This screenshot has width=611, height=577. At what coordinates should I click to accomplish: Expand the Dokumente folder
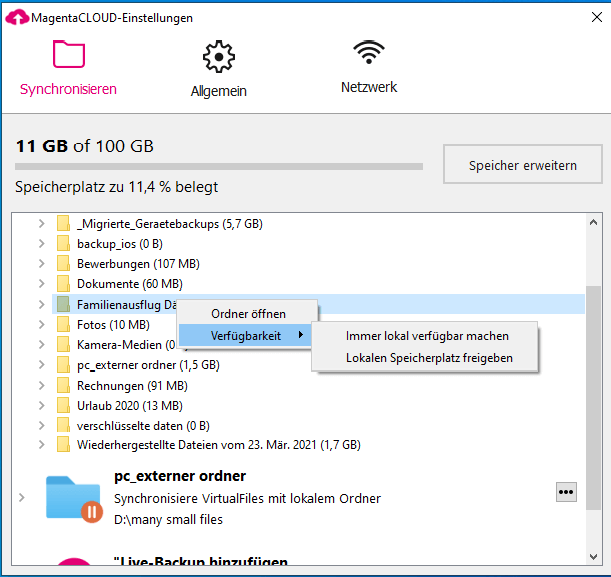point(42,283)
